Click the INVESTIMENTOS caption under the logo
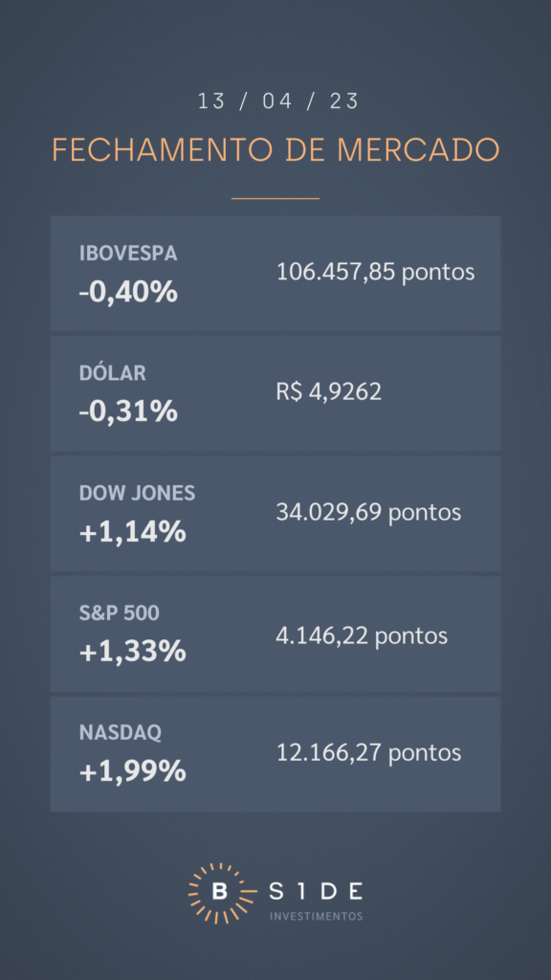This screenshot has height=980, width=551. point(316,916)
